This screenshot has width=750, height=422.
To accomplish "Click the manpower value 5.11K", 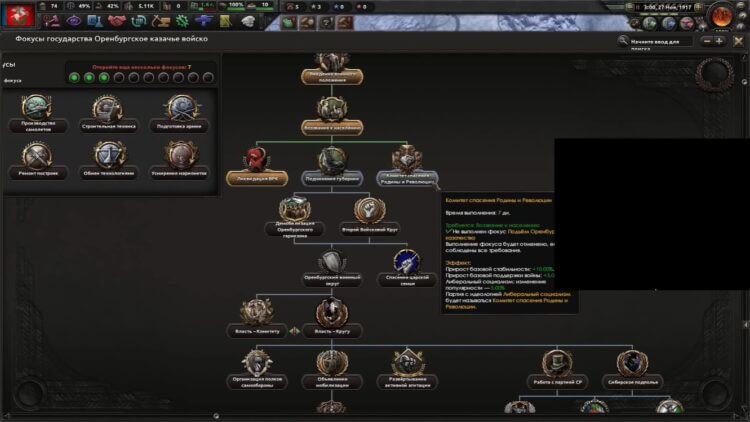I will tap(146, 6).
